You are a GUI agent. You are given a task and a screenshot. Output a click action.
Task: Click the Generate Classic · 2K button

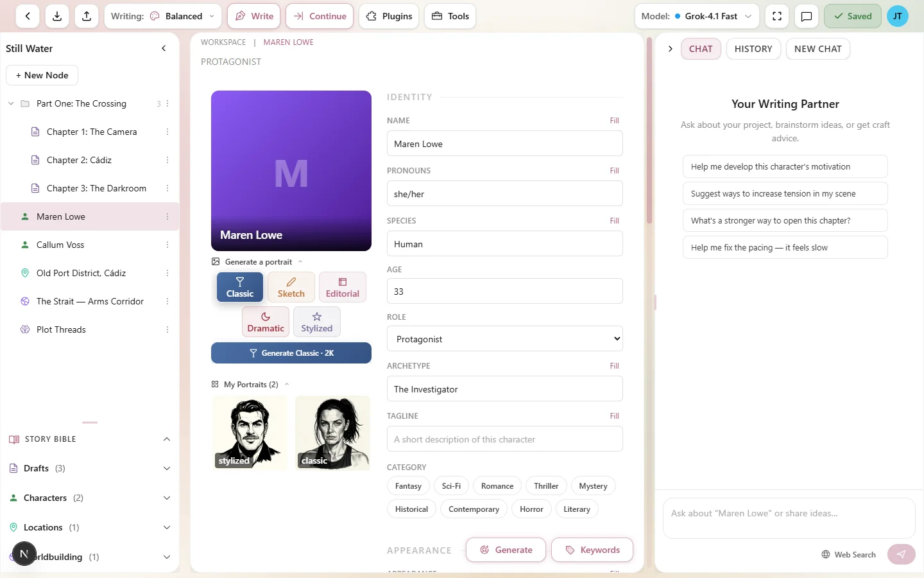[x=291, y=353]
